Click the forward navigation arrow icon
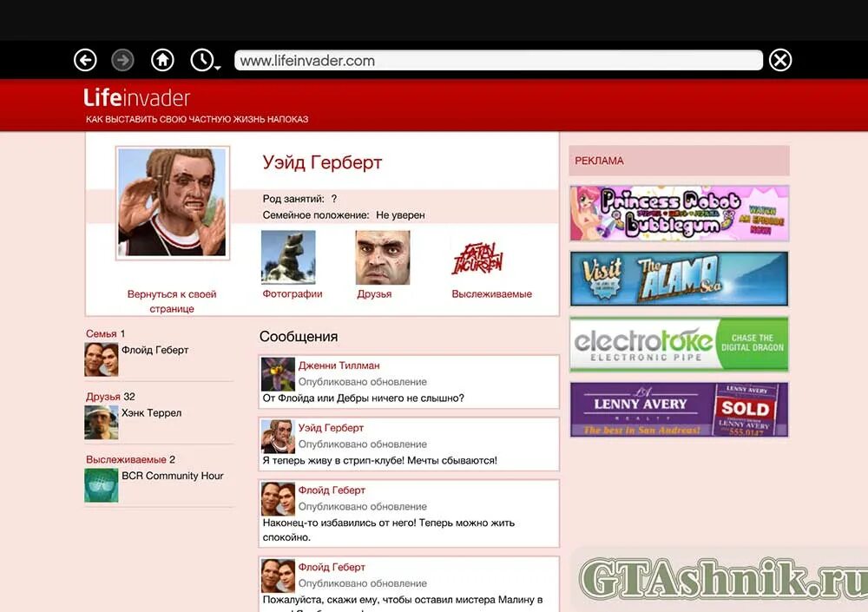868x612 pixels. [x=122, y=60]
